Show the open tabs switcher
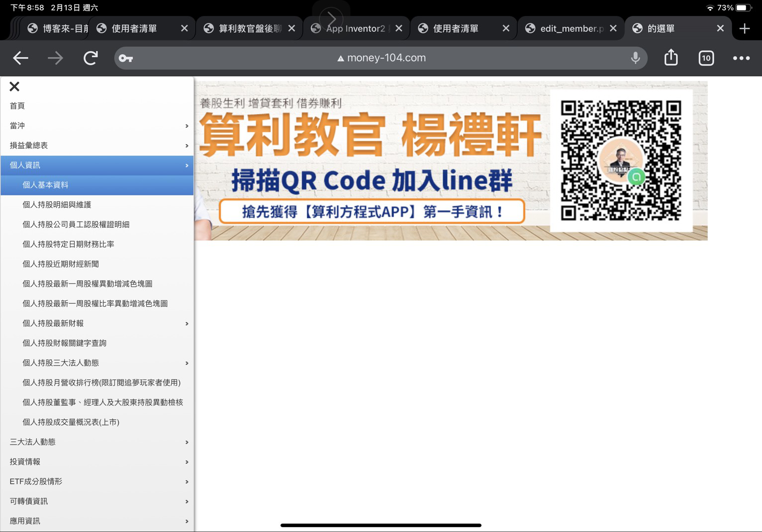The height and width of the screenshot is (532, 762). tap(706, 58)
